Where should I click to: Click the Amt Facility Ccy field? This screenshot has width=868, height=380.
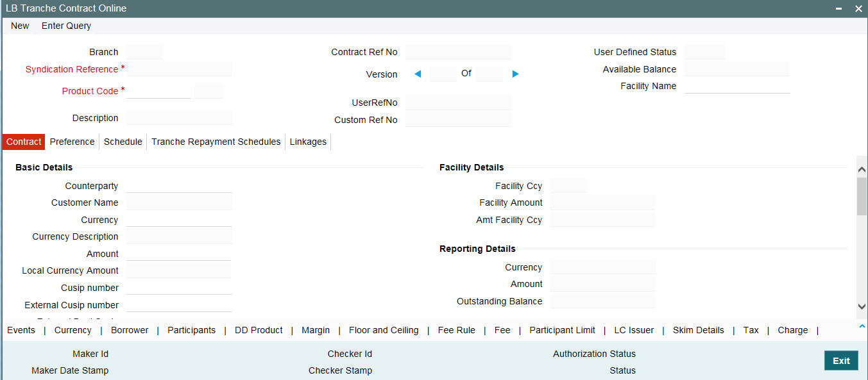(602, 220)
